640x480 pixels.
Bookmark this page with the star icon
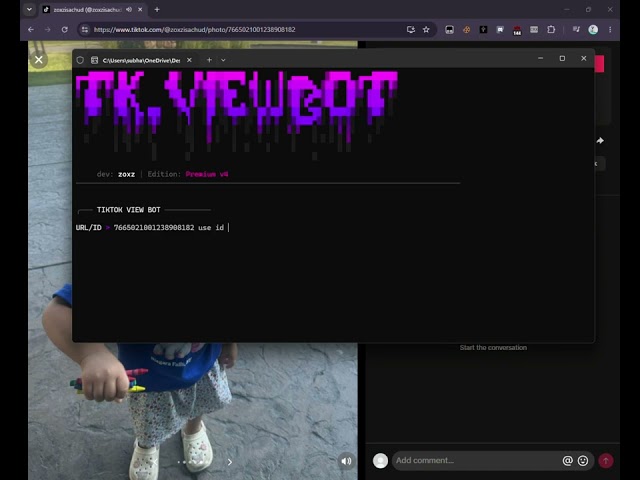pos(426,29)
